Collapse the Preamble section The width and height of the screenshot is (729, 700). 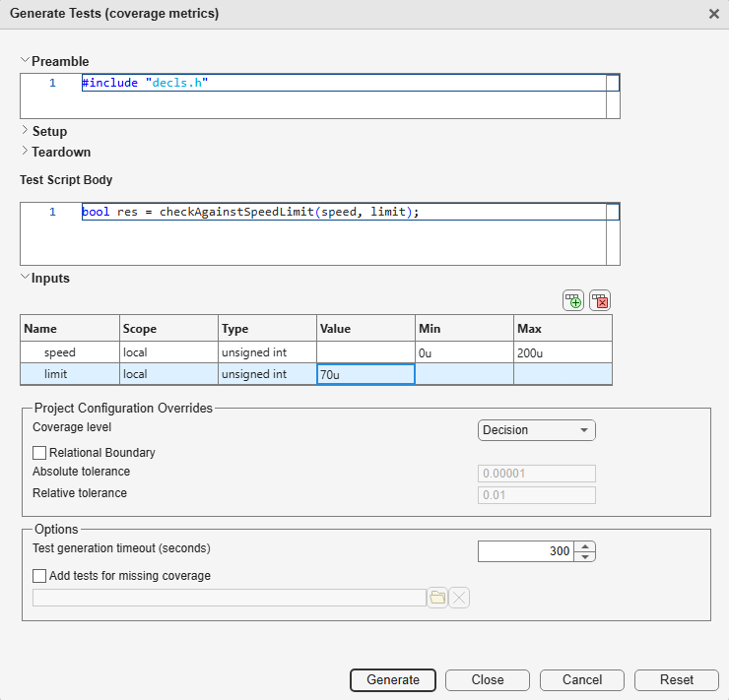click(25, 61)
